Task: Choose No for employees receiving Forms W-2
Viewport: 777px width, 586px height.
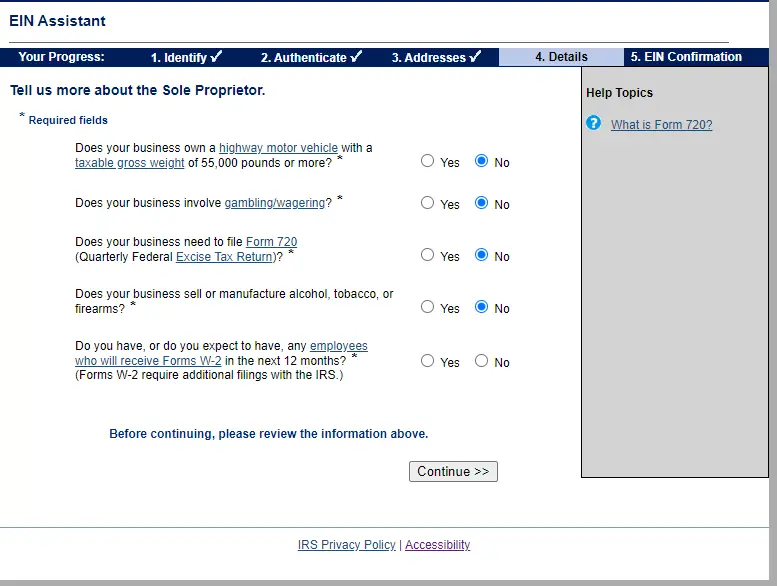Action: point(481,361)
